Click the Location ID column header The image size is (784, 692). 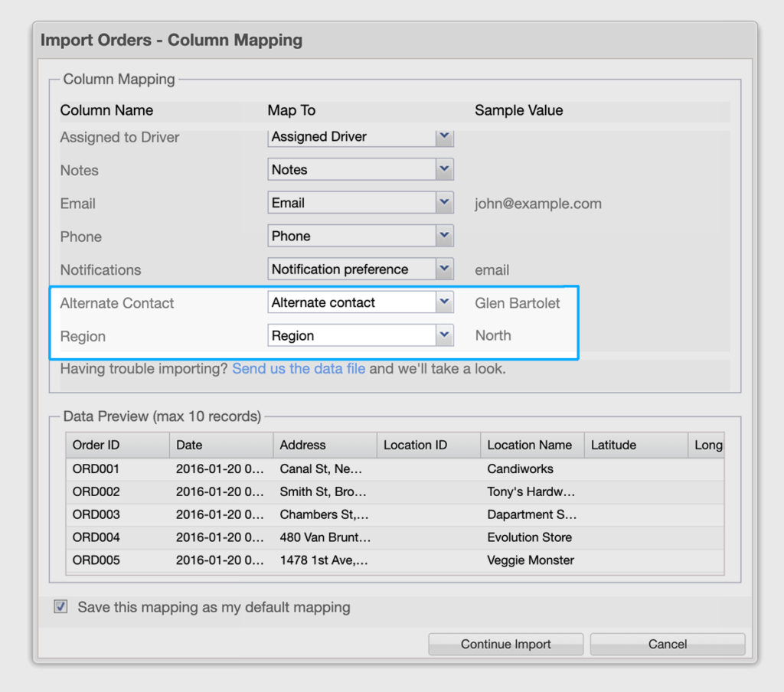tap(429, 445)
